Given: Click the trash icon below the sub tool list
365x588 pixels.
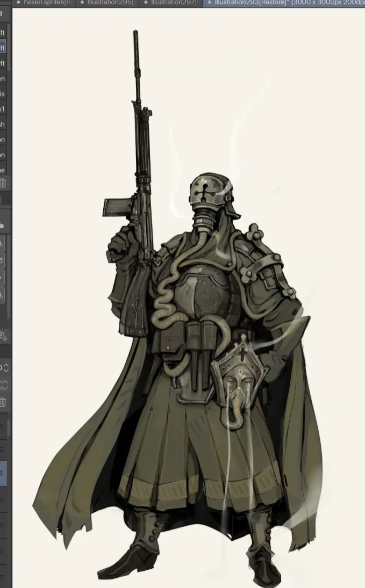Looking at the screenshot, I should tap(3, 183).
